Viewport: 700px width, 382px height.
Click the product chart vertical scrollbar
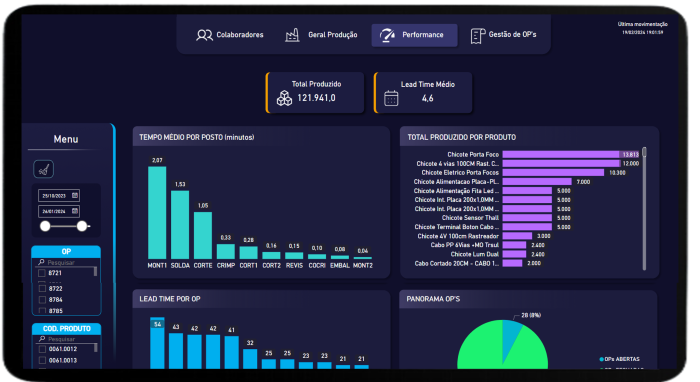644,209
